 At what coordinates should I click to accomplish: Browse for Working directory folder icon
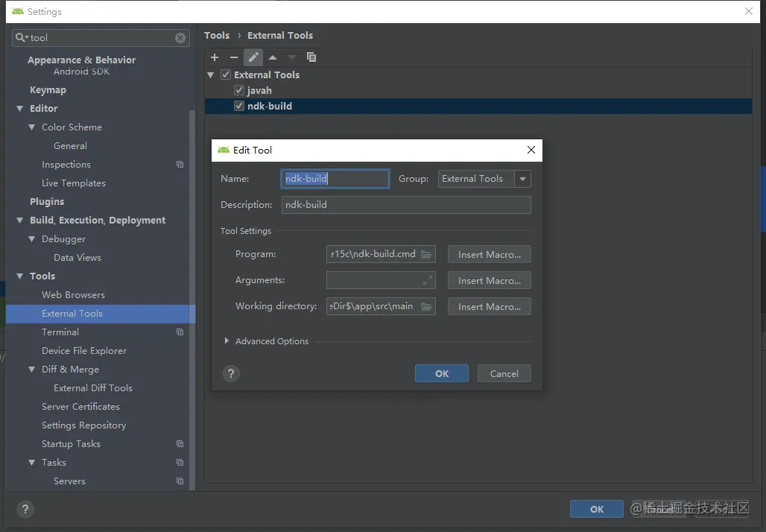[426, 306]
